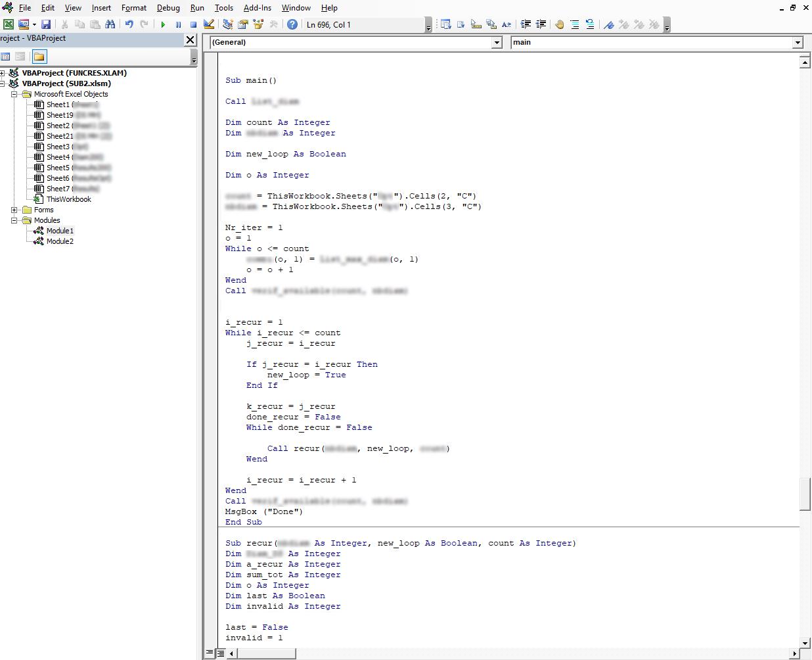Open the Add-Ins menu
This screenshot has height=660, width=812.
[257, 8]
